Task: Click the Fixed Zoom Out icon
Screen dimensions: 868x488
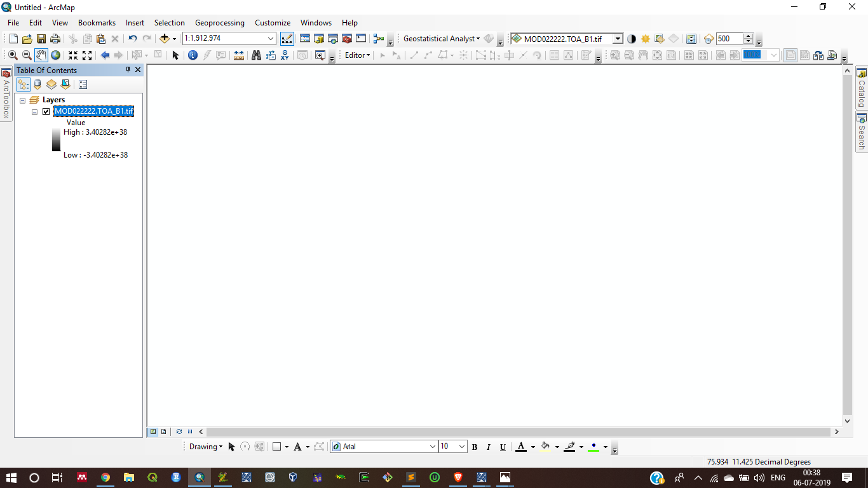Action: coord(87,55)
